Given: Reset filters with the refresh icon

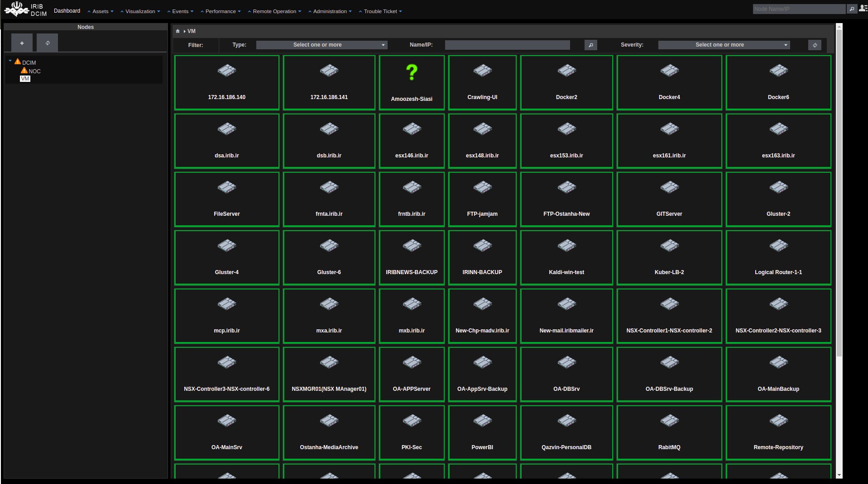Looking at the screenshot, I should tap(815, 45).
